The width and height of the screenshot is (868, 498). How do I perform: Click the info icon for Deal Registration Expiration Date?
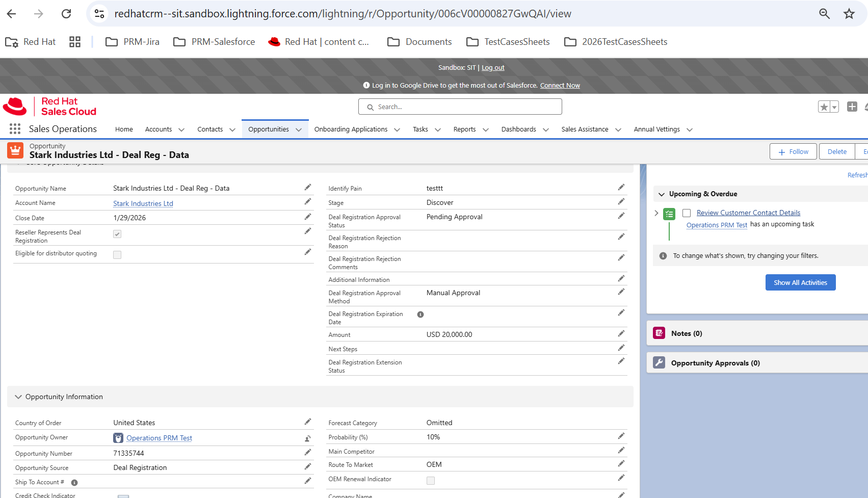pyautogui.click(x=420, y=314)
